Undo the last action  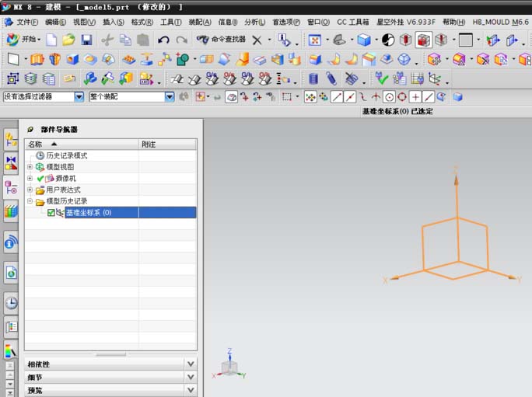pos(163,40)
